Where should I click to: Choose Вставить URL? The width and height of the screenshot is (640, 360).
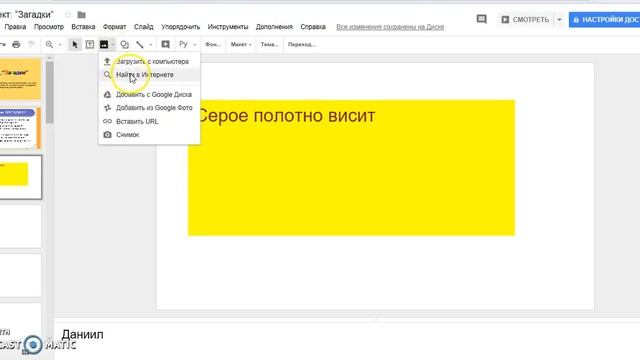point(149,122)
